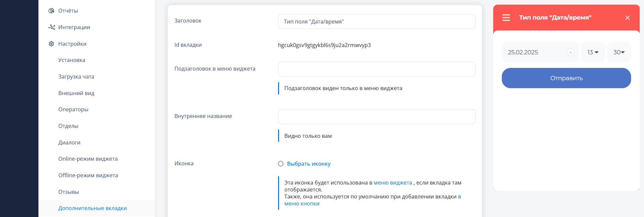Open the Настройки menu item
This screenshot has width=644, height=217.
click(72, 44)
